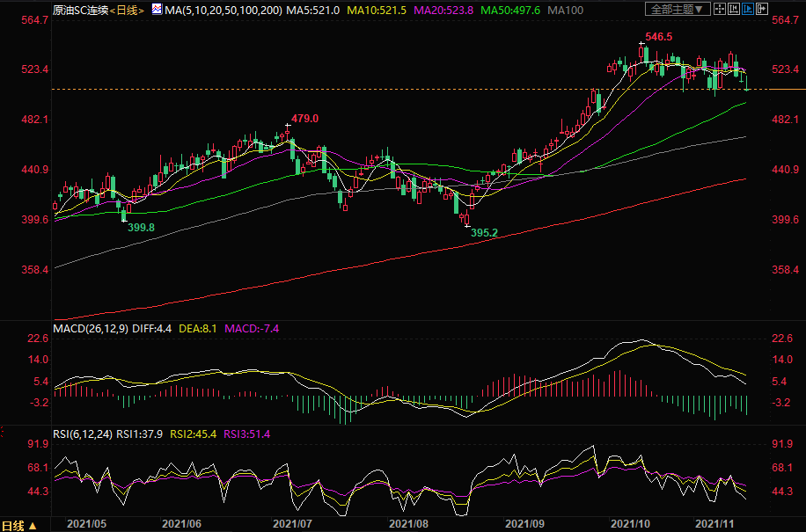Click the crosshair cursor icon in top toolbar
This screenshot has height=532, width=806.
pyautogui.click(x=720, y=10)
